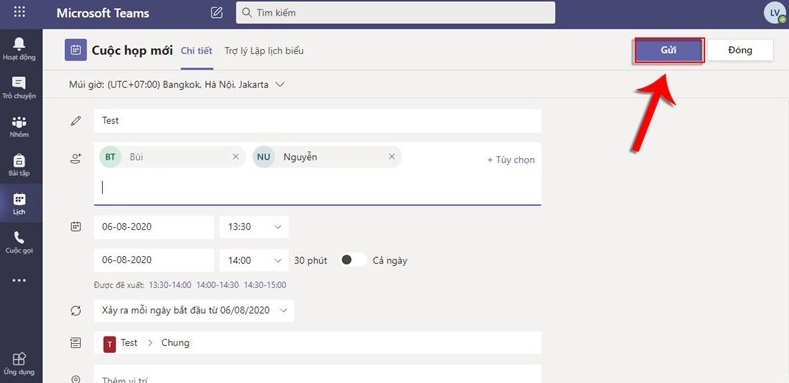
Task: Toggle the Cả ngày all-day switch
Action: point(354,260)
